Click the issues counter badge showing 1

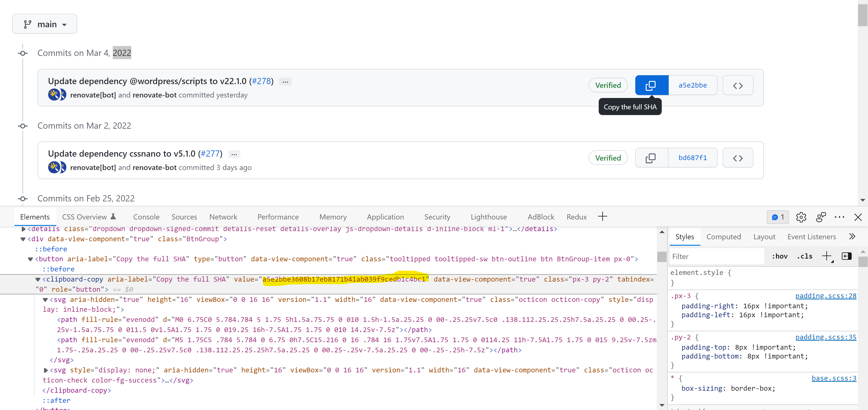pyautogui.click(x=778, y=217)
